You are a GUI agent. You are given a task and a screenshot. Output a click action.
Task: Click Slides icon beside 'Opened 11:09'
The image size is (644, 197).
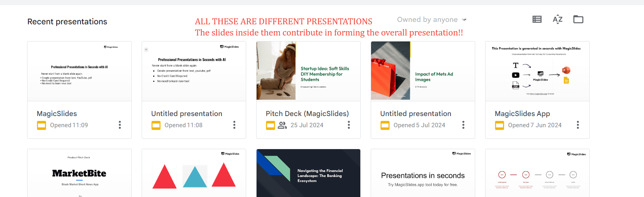(41, 126)
